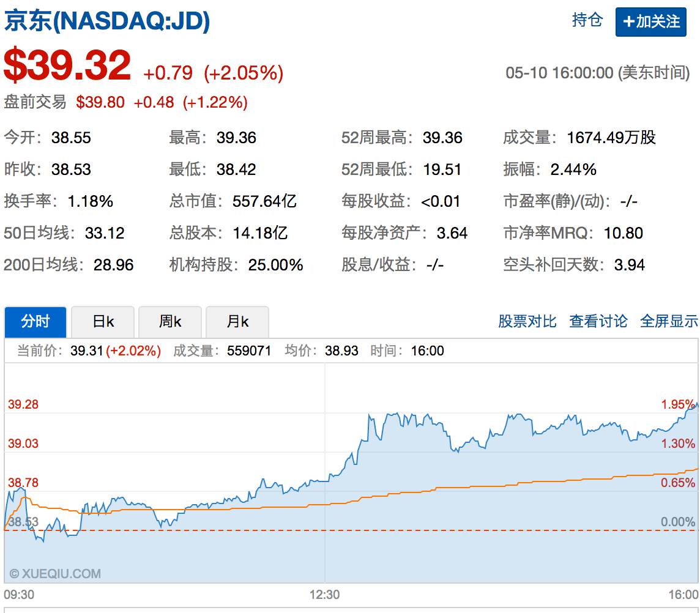Open the 股票对比 stock comparison link
The height and width of the screenshot is (613, 700).
527,321
